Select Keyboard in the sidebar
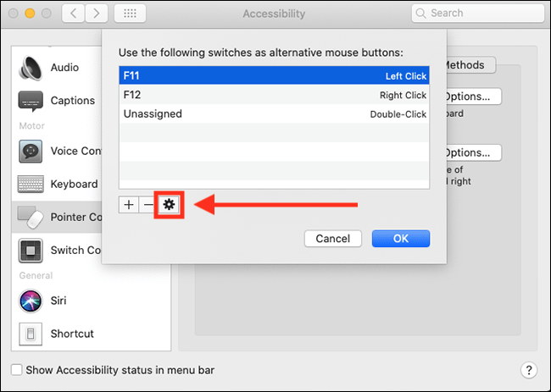Screen dimensions: 551x392 58,184
